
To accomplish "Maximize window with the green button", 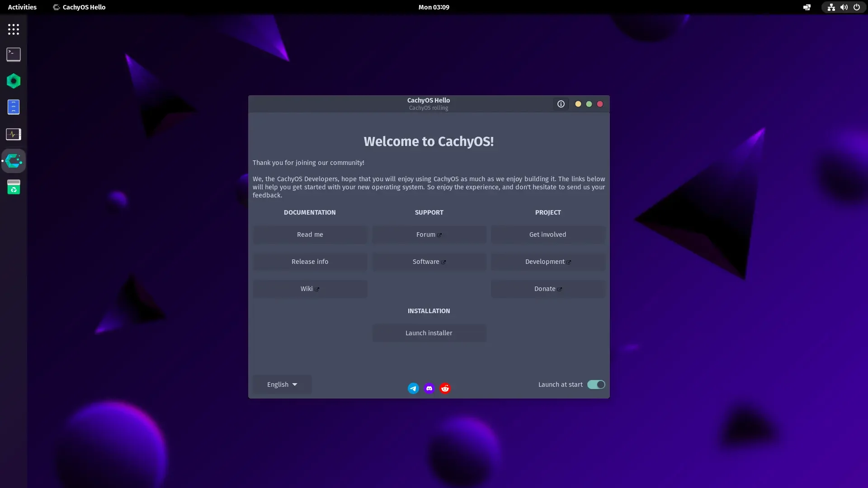I will [589, 104].
